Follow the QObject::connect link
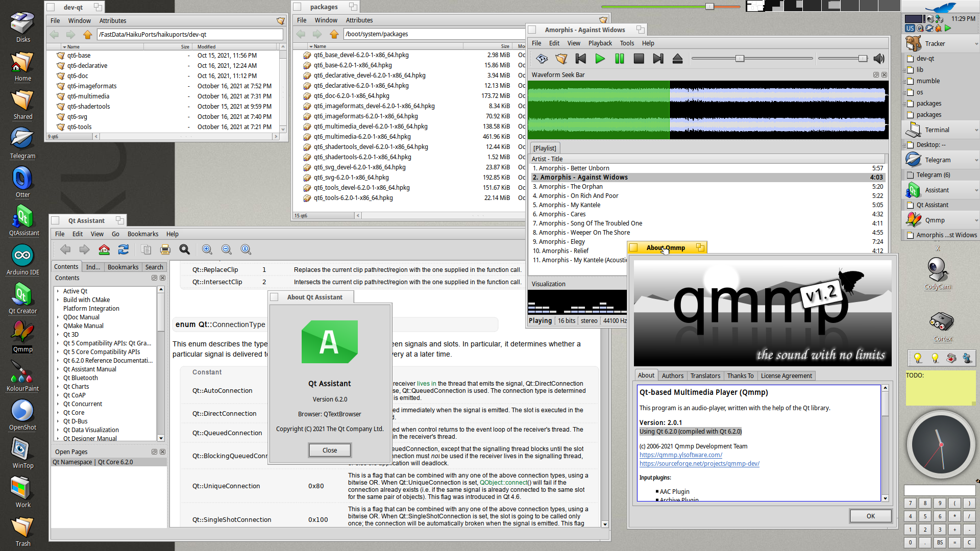 pyautogui.click(x=504, y=483)
